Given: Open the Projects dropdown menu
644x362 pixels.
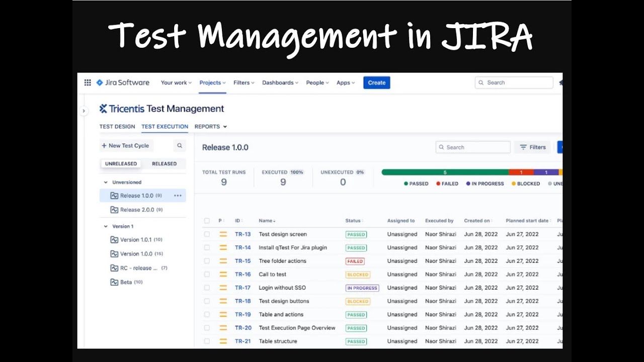Looking at the screenshot, I should click(212, 83).
